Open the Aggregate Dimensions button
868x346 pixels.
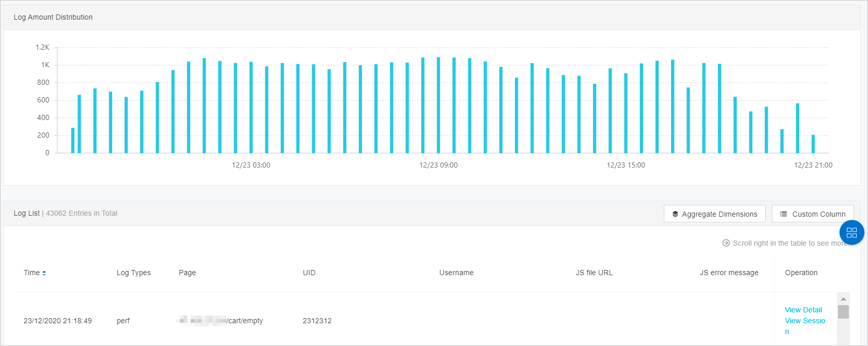pyautogui.click(x=714, y=214)
